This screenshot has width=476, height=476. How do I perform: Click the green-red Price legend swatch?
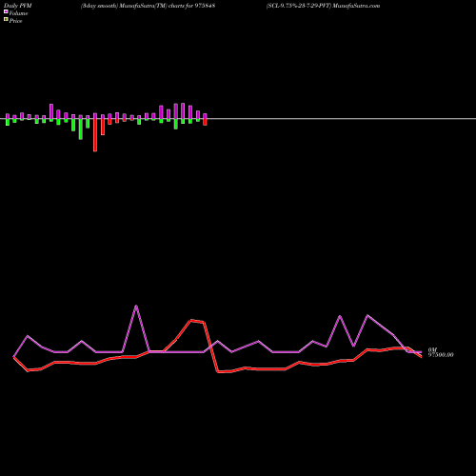pyautogui.click(x=6, y=19)
